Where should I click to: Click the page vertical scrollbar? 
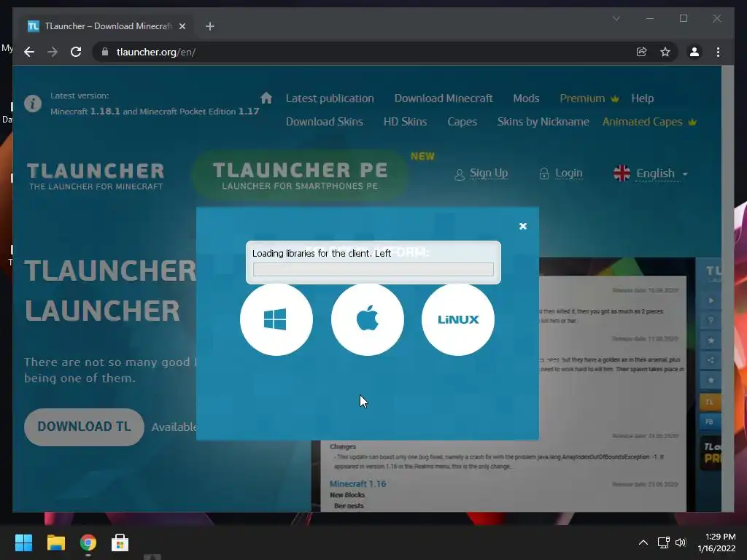(x=727, y=289)
